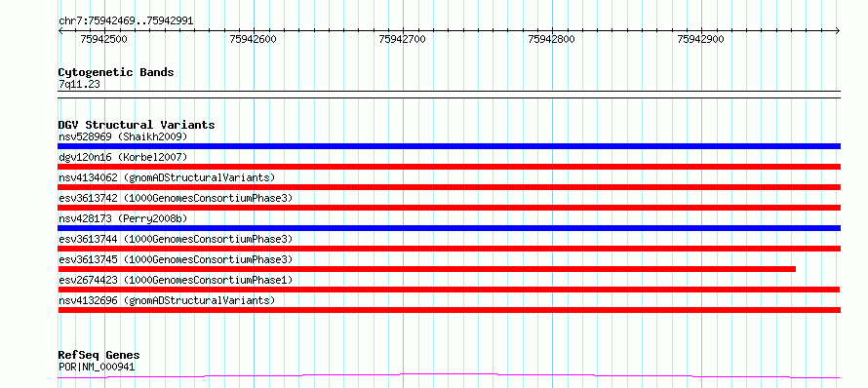Click the left arrowhead of the ruler
This screenshot has height=388, width=868.
(x=60, y=30)
